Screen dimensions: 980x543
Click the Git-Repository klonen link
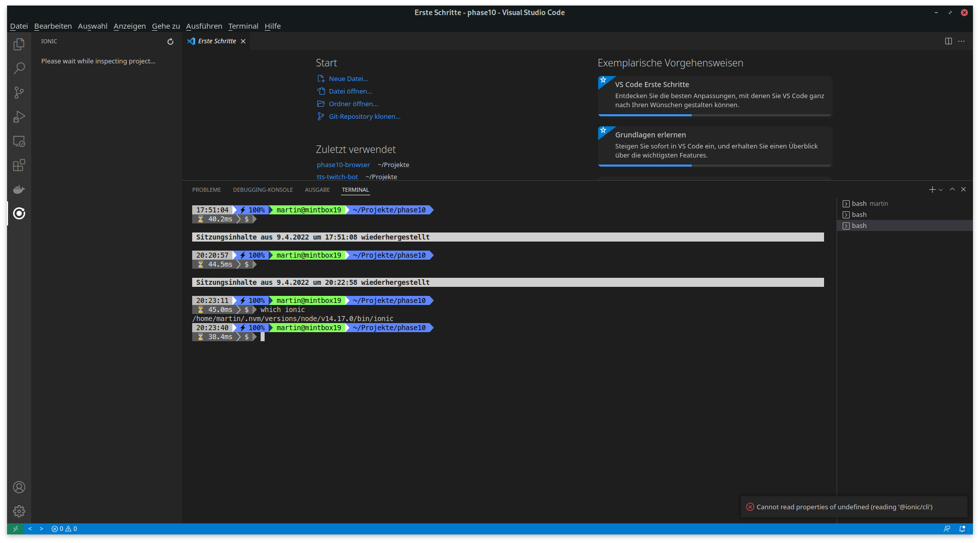[364, 116]
